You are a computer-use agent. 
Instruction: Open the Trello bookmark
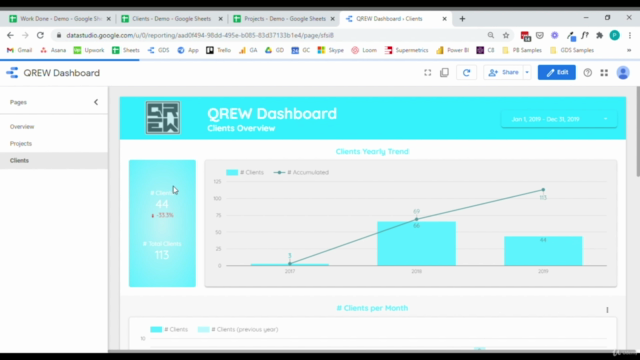coord(218,50)
